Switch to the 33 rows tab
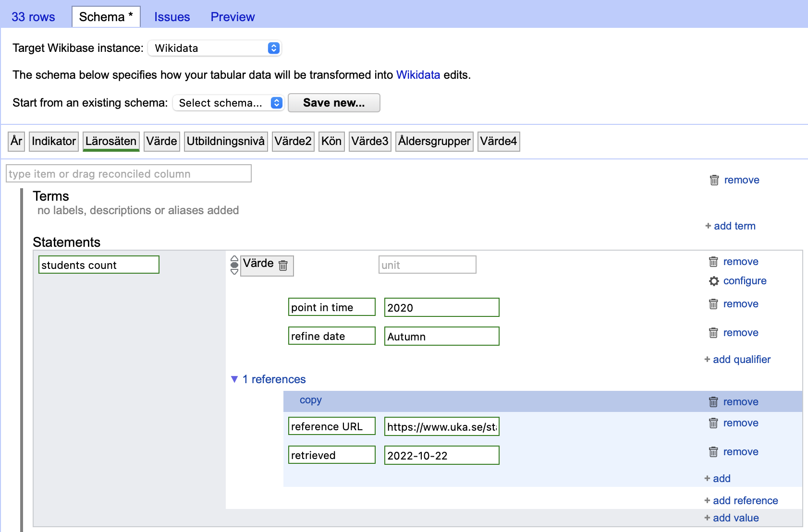Screen dimensions: 808x532 tap(33, 17)
